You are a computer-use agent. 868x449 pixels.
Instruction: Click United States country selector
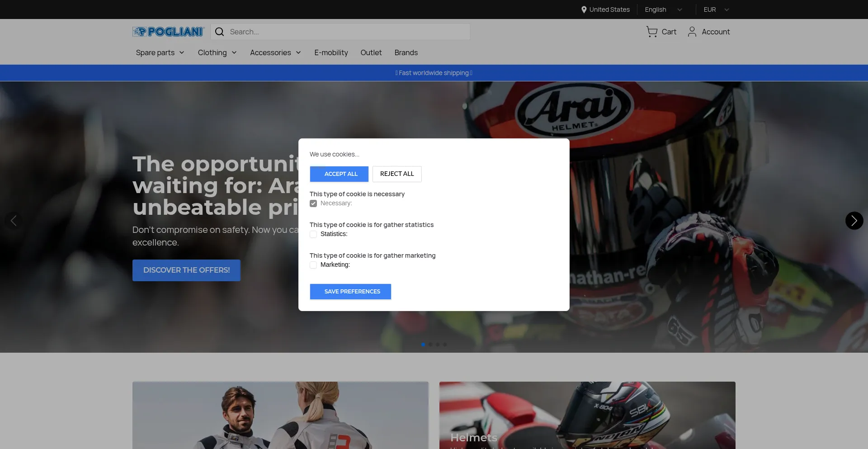[605, 9]
